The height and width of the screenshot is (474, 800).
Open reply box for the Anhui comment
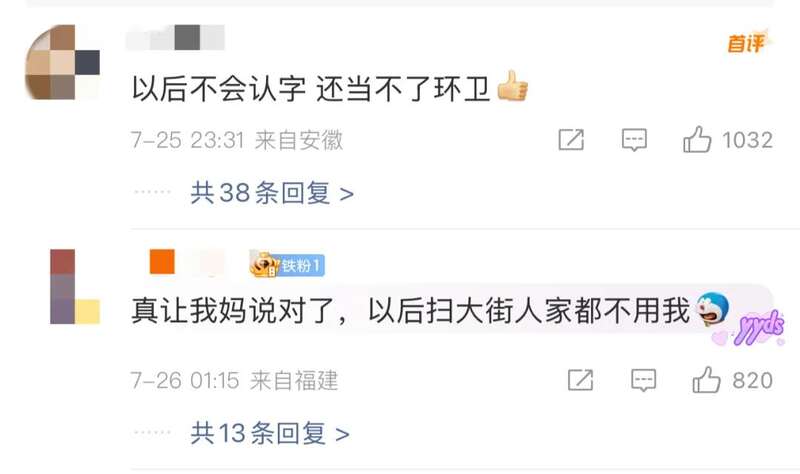click(634, 140)
